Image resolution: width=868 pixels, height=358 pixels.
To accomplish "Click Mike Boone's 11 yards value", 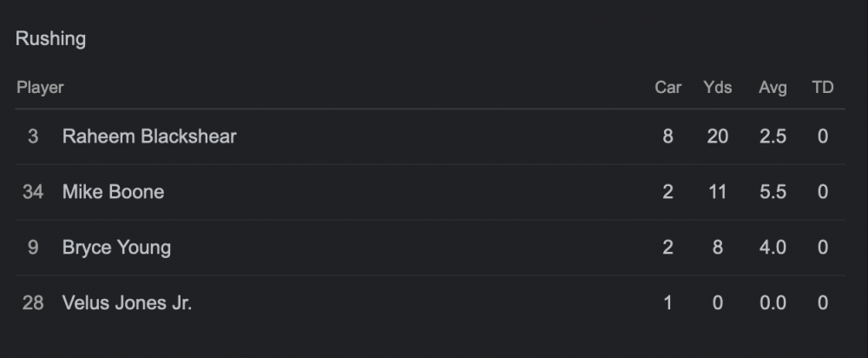I will [x=718, y=192].
